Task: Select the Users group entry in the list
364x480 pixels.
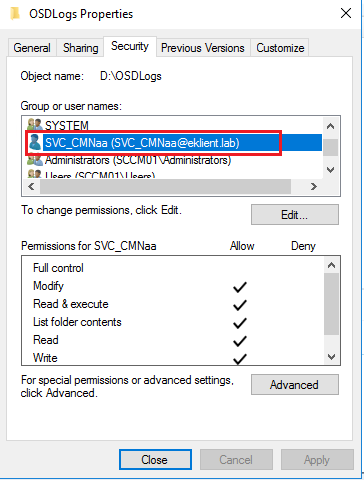Action: point(91,175)
